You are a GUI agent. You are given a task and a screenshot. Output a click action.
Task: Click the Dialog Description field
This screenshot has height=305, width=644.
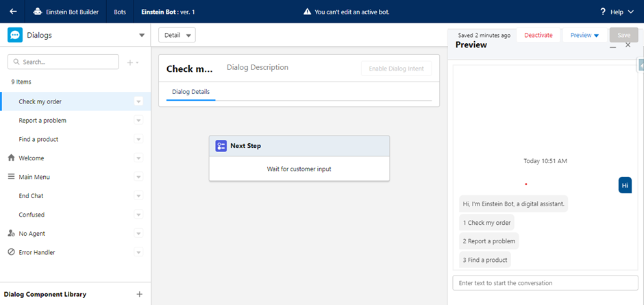pos(258,67)
